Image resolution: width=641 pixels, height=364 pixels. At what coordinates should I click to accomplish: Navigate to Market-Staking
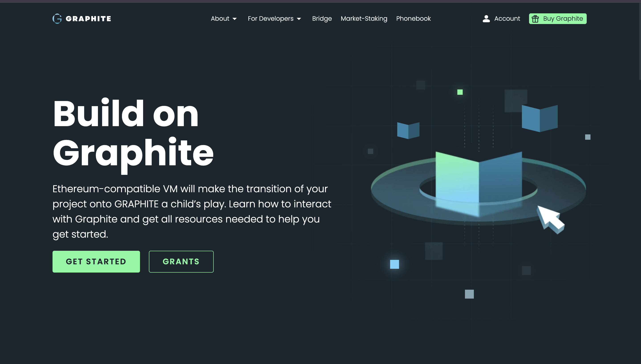364,18
